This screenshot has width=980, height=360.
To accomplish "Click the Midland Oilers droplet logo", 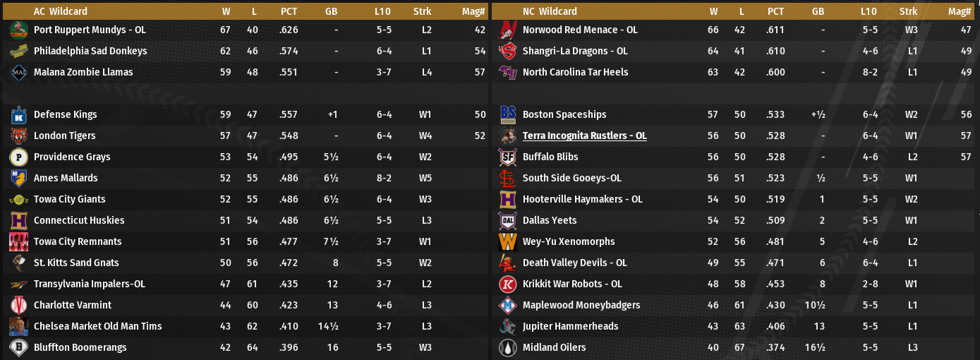I will click(508, 347).
